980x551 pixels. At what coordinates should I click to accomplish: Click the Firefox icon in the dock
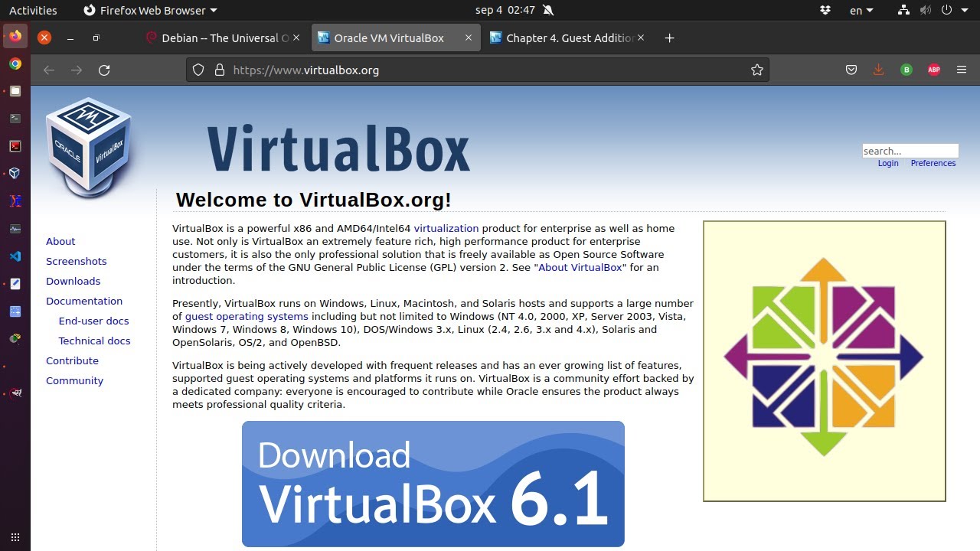pyautogui.click(x=15, y=36)
